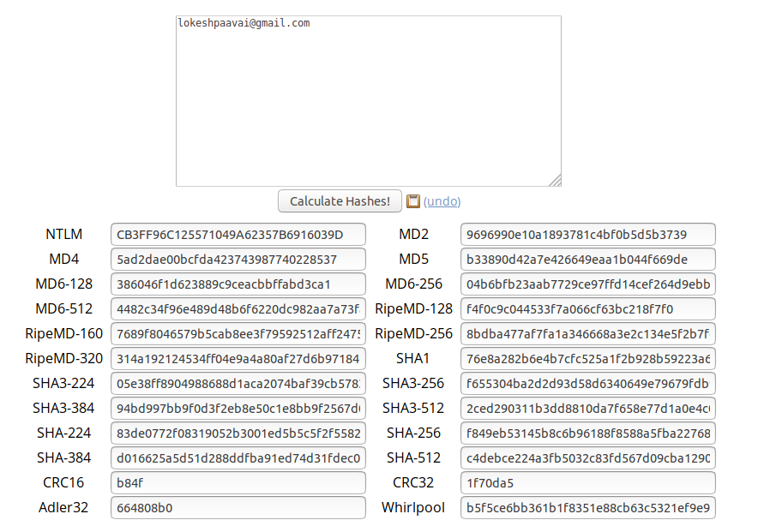Select the CRC16 value b84f
The width and height of the screenshot is (764, 532).
coord(237,483)
